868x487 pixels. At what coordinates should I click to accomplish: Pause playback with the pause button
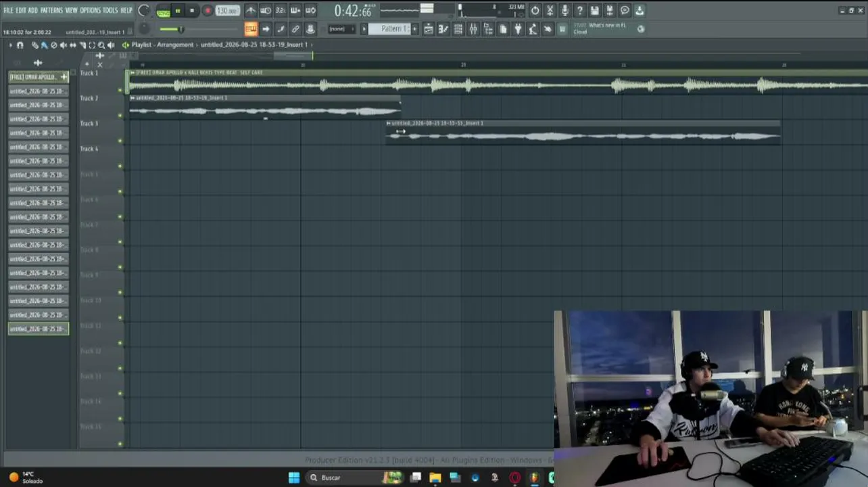178,11
